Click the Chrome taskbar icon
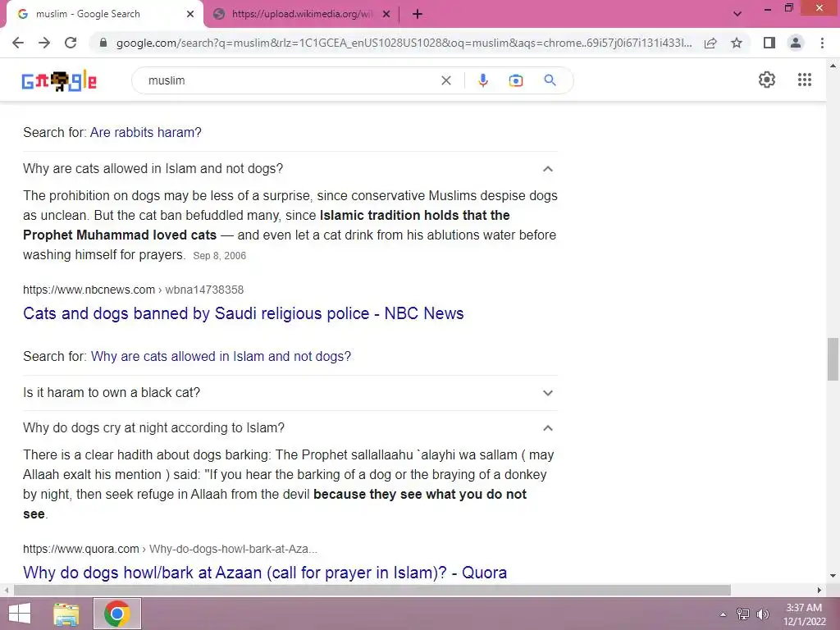Viewport: 840px width, 630px height. coord(117,614)
